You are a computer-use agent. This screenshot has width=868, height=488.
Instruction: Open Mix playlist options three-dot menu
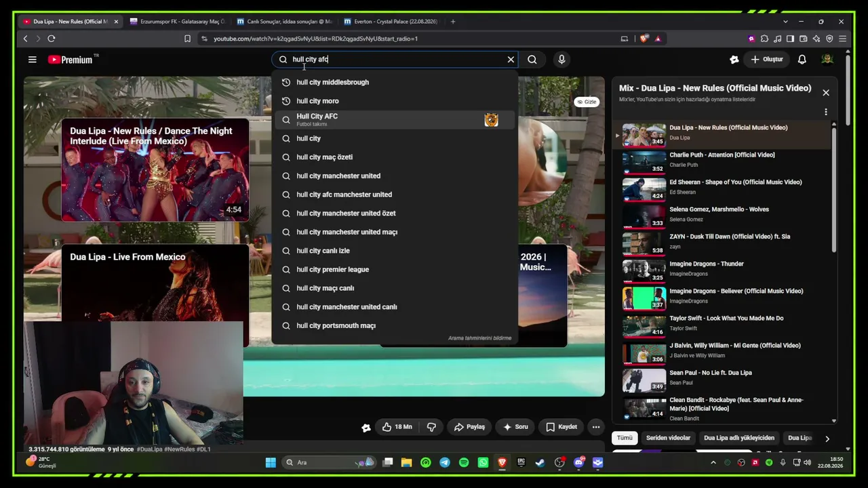(826, 112)
